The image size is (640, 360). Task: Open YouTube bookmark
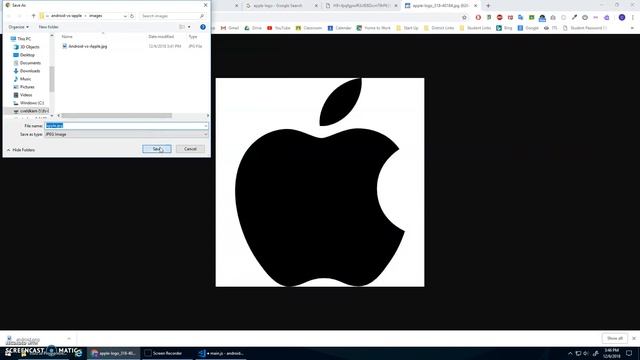click(x=279, y=28)
